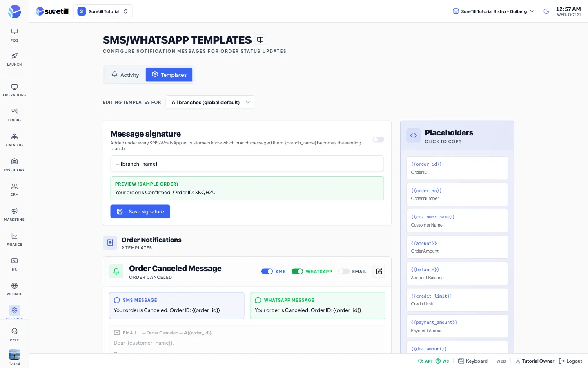Open the Website globe icon
588x368 pixels.
[14, 289]
